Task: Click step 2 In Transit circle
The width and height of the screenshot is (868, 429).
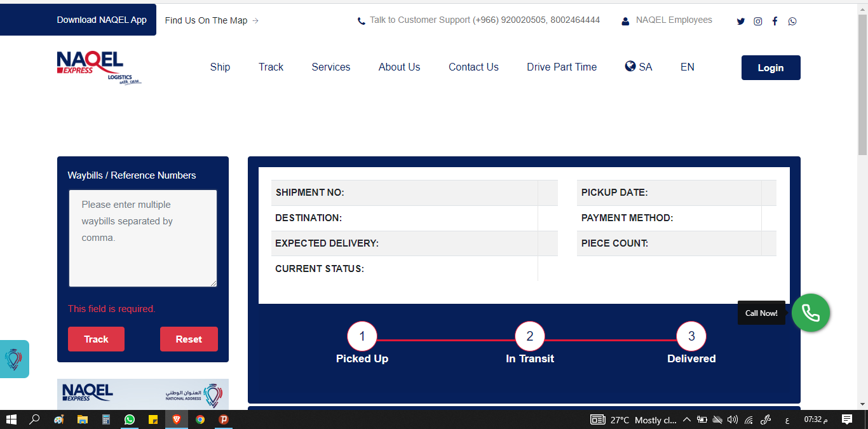Action: click(x=530, y=336)
